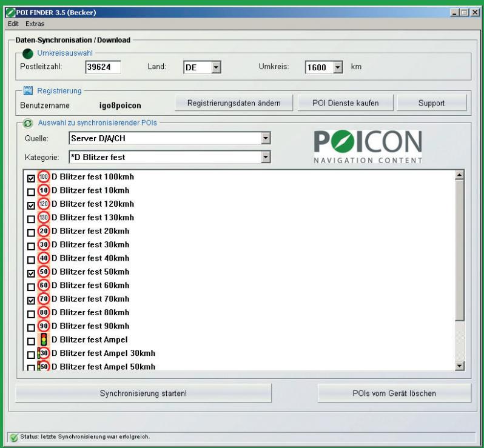Start sync with Synchronisierung starten! button
The height and width of the screenshot is (448, 484).
point(144,393)
